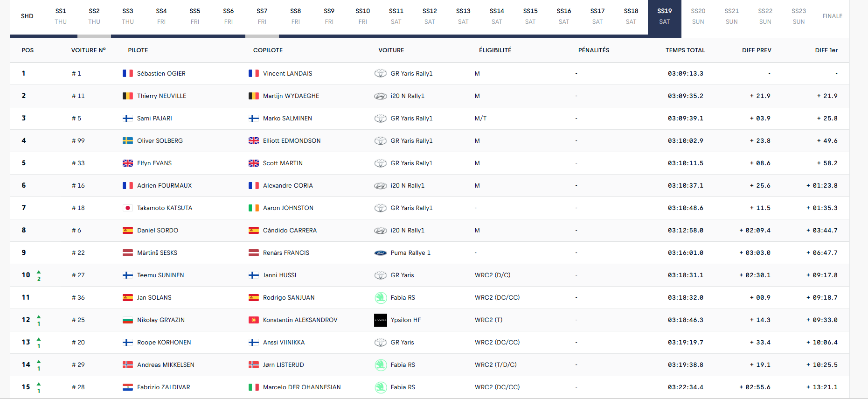This screenshot has height=400, width=868.
Task: Switch to SS1 THU stage tab
Action: 61,16
